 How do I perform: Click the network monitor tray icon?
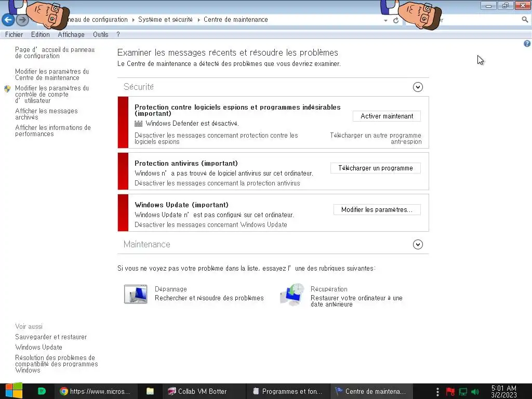[463, 392]
